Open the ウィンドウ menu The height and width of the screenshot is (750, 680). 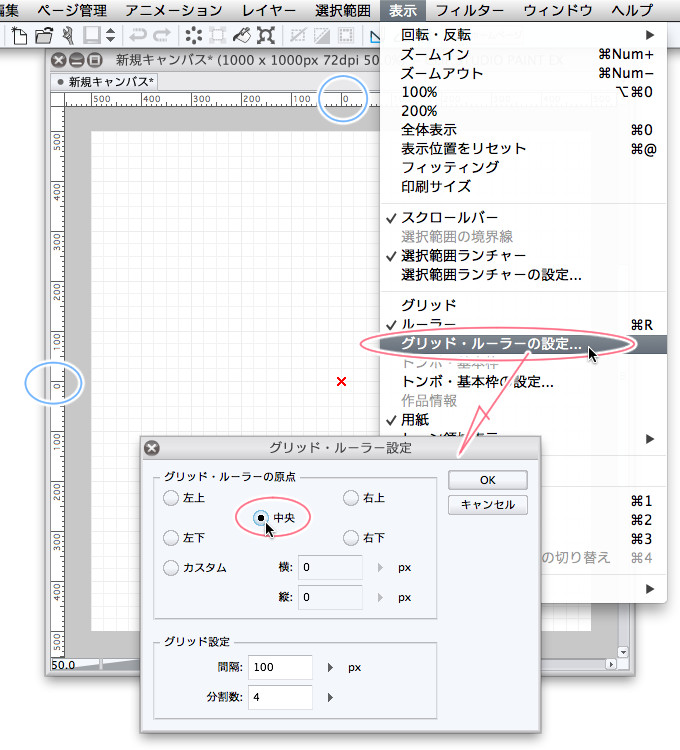click(x=558, y=10)
